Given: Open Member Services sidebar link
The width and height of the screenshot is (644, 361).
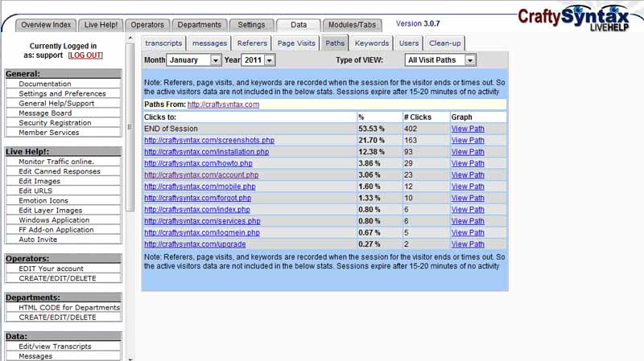Looking at the screenshot, I should (x=49, y=133).
